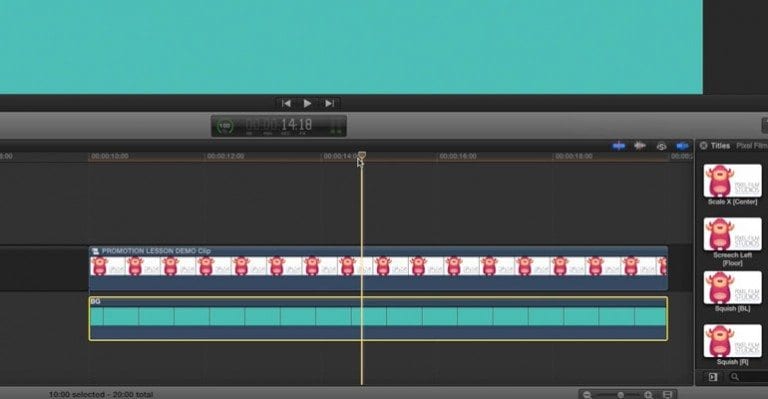Select the PROMOTION LESSON DEMO Clip
This screenshot has width=768, height=399.
(x=378, y=268)
